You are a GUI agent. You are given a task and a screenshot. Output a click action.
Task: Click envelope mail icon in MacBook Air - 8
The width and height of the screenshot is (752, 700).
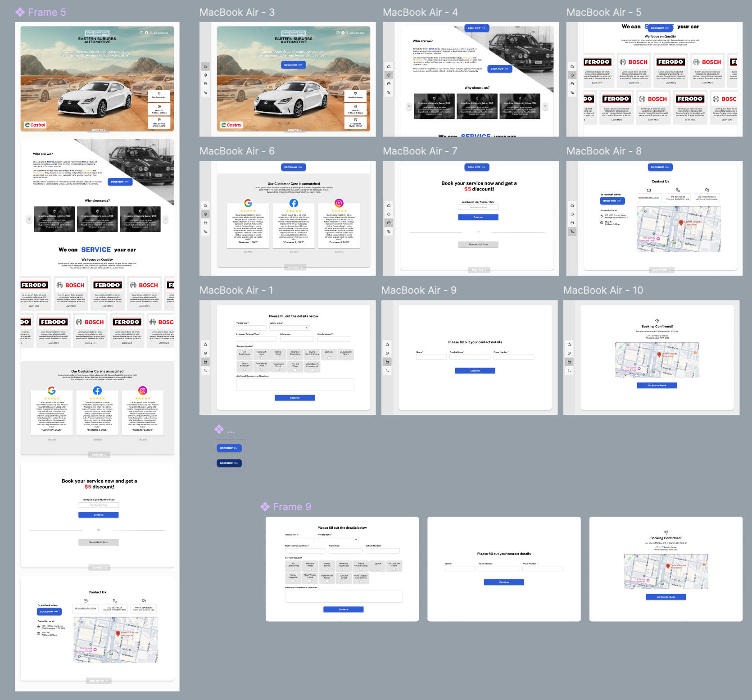648,190
